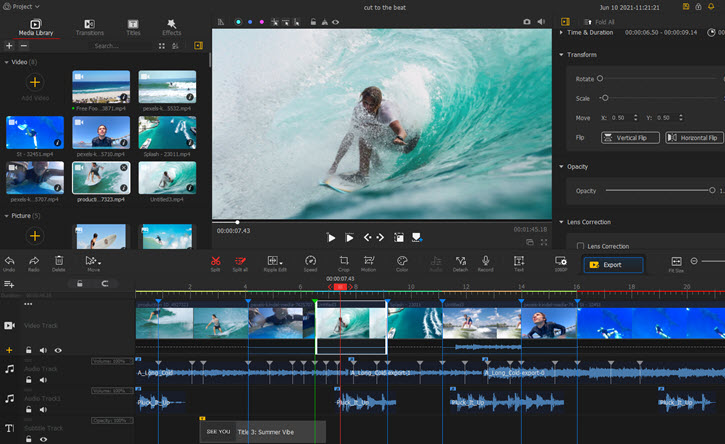The image size is (725, 444).
Task: Mute the Video Track speaker icon
Action: (43, 350)
